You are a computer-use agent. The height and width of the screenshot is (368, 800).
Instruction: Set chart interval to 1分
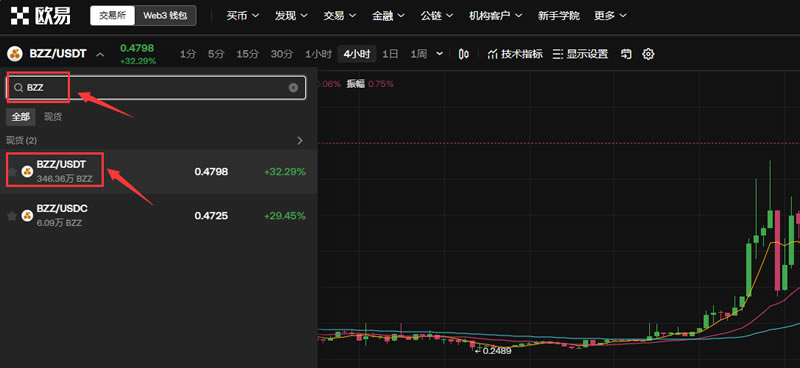[x=188, y=54]
